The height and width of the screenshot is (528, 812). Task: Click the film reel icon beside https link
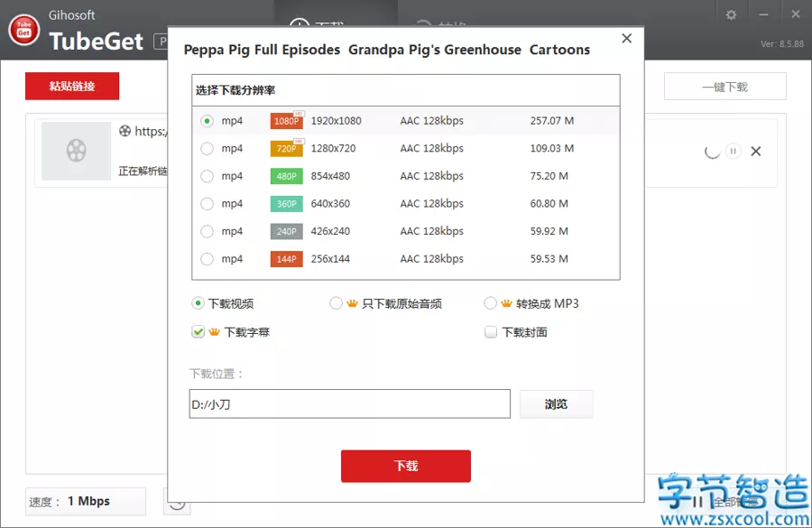click(125, 131)
